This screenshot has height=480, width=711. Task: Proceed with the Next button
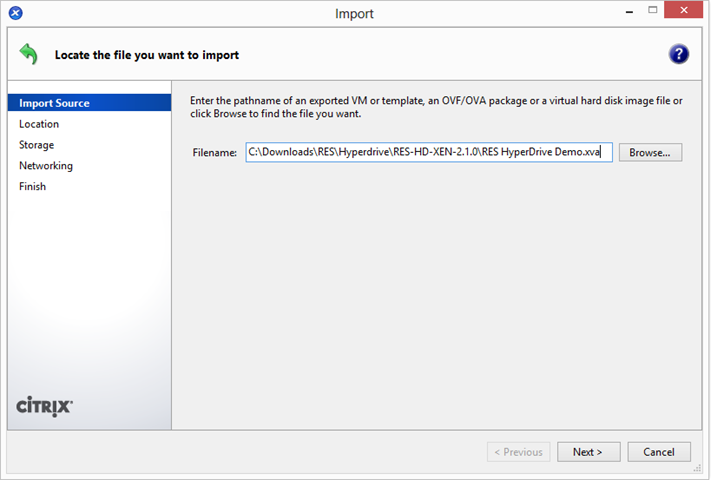pos(588,452)
